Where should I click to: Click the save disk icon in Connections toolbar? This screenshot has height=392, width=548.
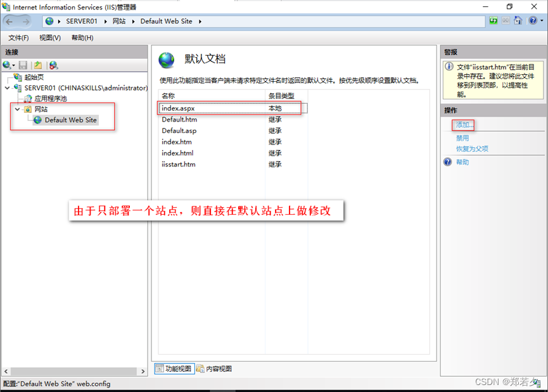pos(23,65)
